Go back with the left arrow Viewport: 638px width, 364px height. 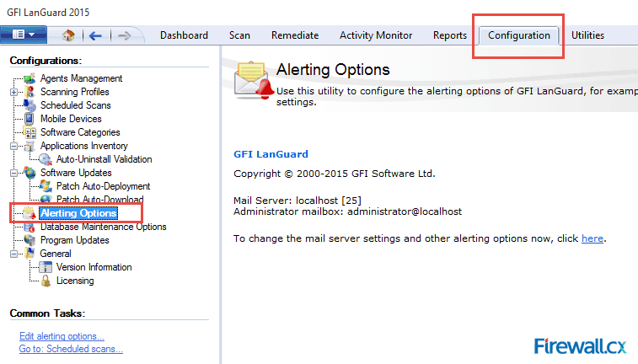(x=95, y=35)
